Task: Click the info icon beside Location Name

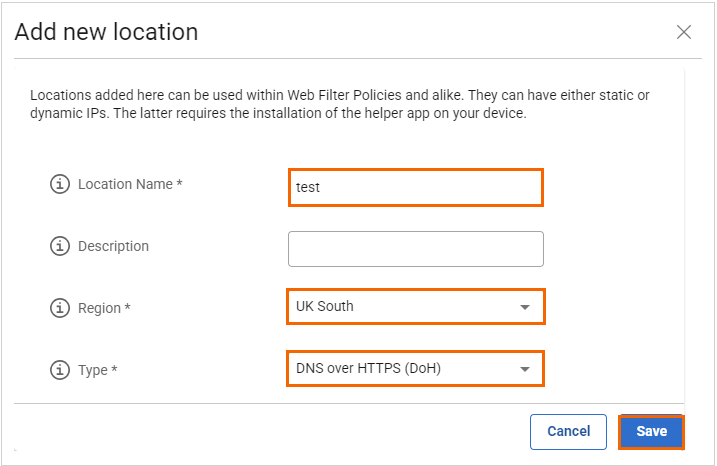Action: (x=60, y=185)
